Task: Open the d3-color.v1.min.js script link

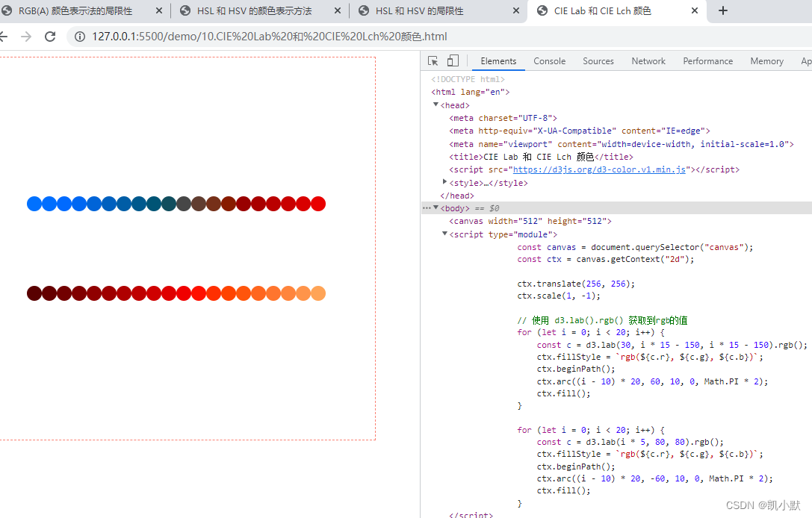Action: click(x=599, y=169)
